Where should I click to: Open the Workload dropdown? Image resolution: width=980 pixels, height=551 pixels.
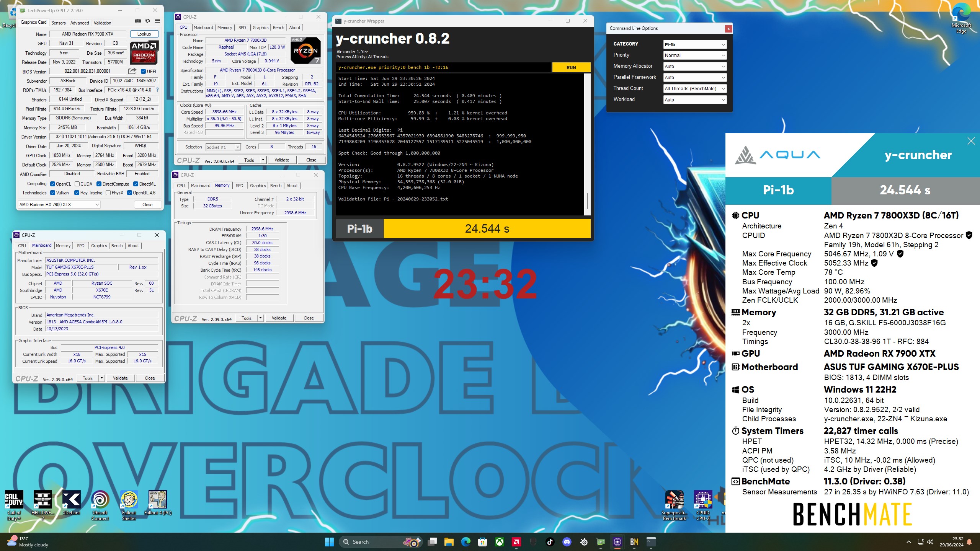click(x=695, y=100)
